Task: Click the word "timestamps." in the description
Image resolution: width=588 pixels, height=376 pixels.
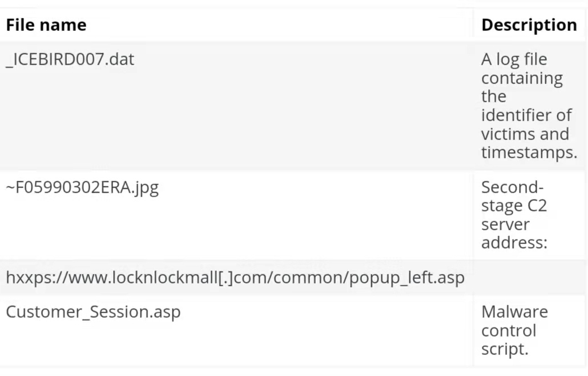Action: 529,153
